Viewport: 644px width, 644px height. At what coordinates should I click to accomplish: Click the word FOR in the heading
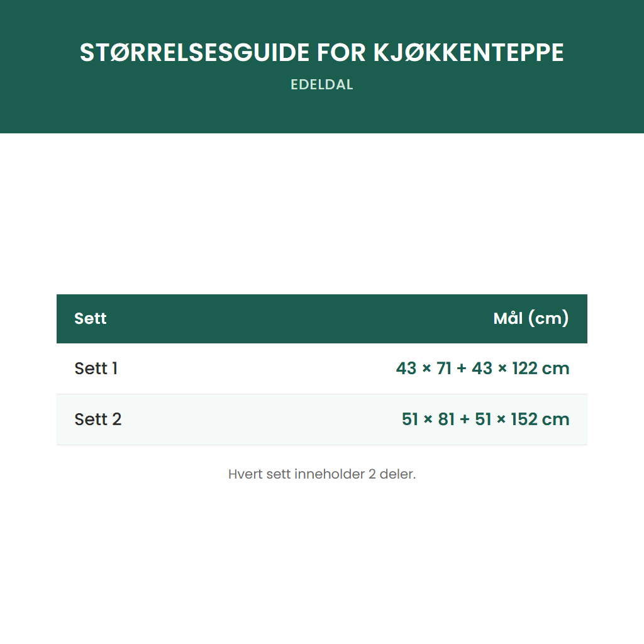click(x=341, y=53)
